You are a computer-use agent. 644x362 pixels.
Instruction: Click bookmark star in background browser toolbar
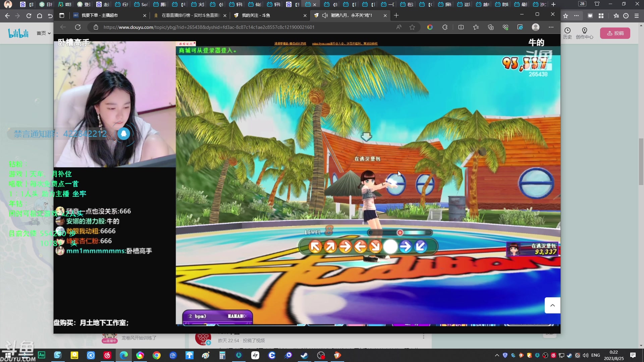(x=566, y=16)
